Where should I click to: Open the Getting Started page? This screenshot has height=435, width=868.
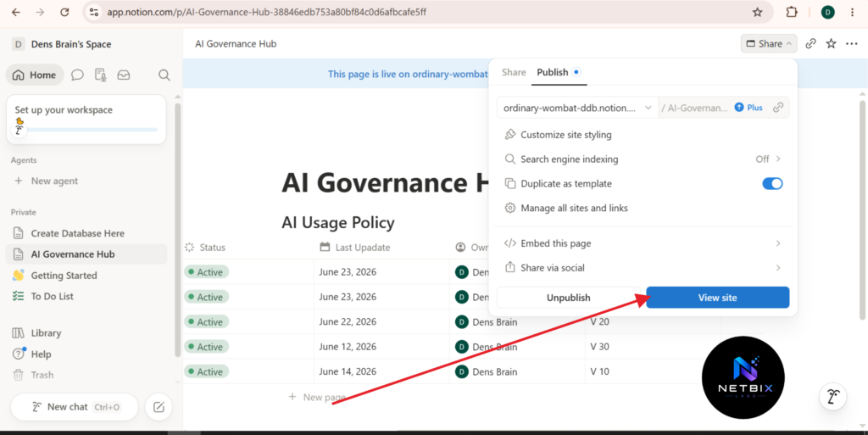pos(86,276)
